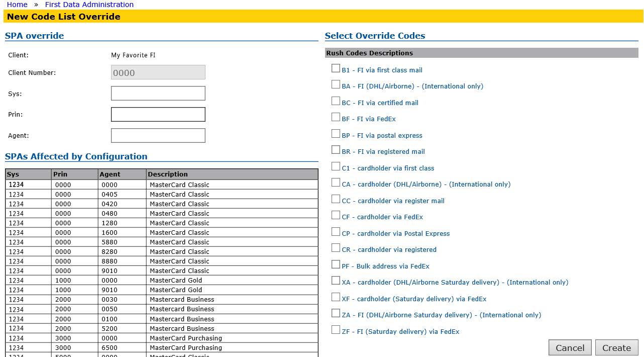
Task: Select Agent 6500 MasterCard Purchasing row
Action: click(x=162, y=348)
